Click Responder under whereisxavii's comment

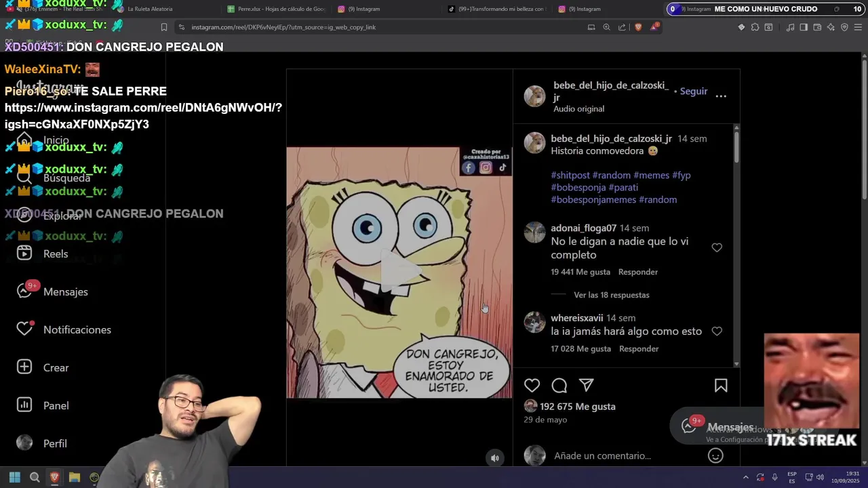[x=639, y=348]
